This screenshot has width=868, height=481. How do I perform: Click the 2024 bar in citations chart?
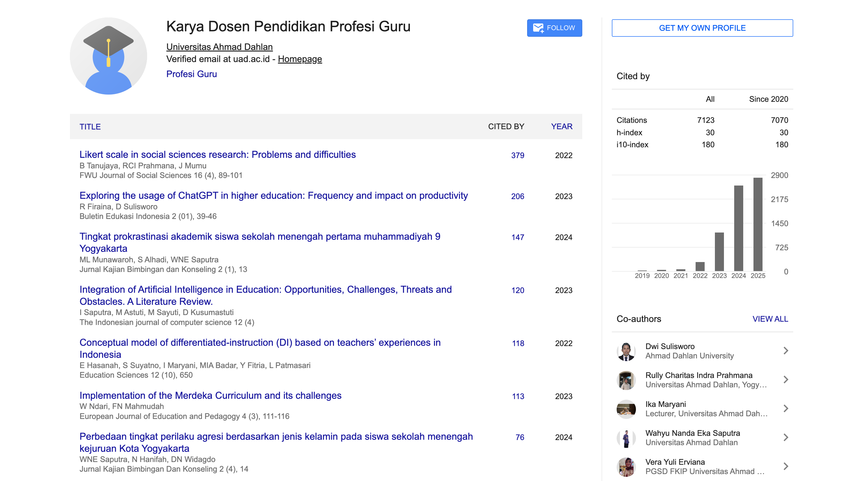click(738, 228)
